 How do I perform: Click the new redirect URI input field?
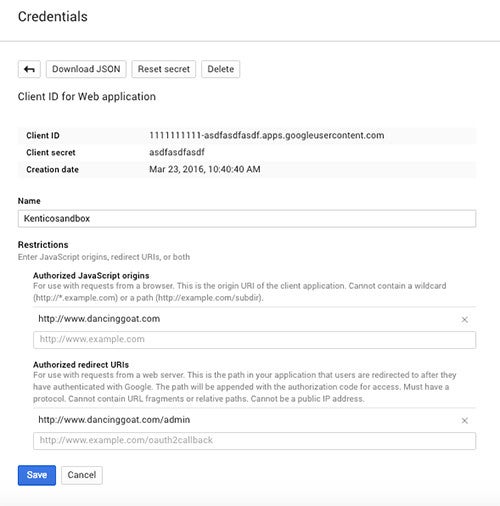pos(254,441)
